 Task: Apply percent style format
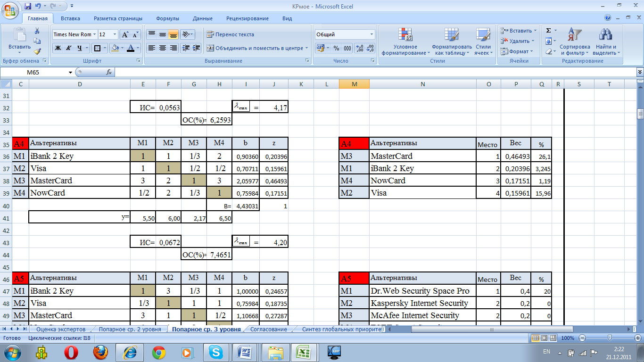336,48
